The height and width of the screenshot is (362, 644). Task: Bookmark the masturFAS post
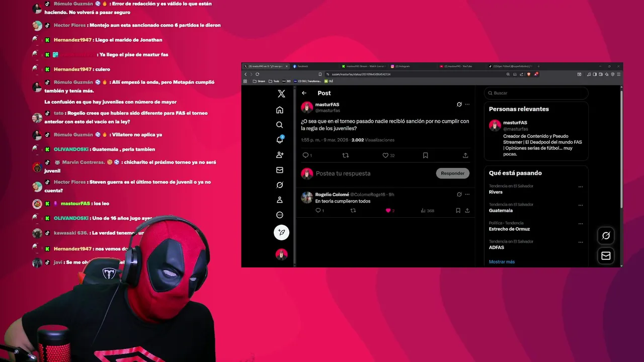425,155
